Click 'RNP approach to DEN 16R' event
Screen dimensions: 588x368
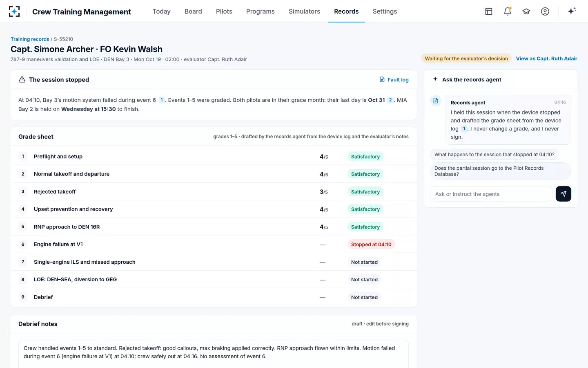214,227
